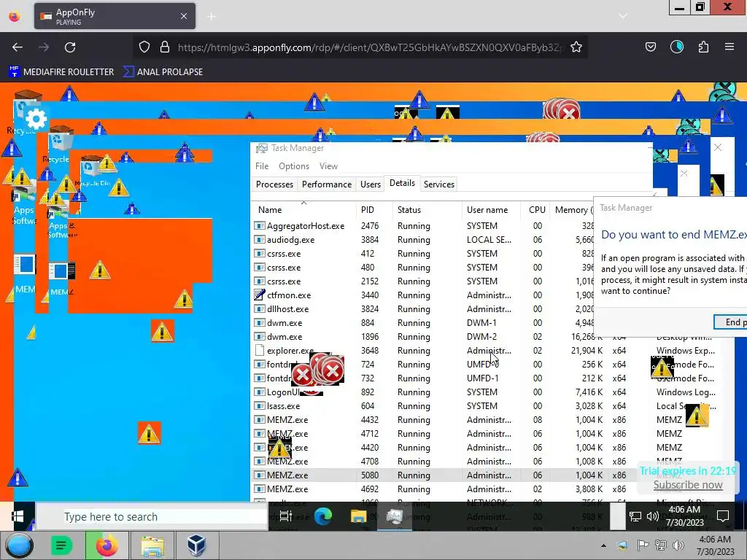Image resolution: width=747 pixels, height=560 pixels.
Task: Sort by the Memory column header
Action: coord(573,209)
